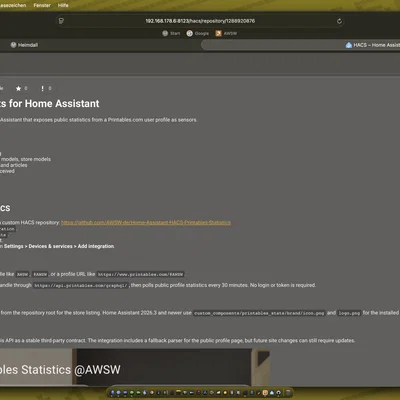Open the github.com/AWSW-de Printables-Statistics link

click(146, 222)
